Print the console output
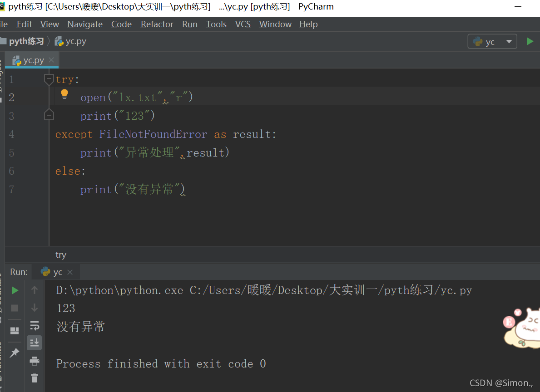540x392 pixels. pyautogui.click(x=35, y=361)
